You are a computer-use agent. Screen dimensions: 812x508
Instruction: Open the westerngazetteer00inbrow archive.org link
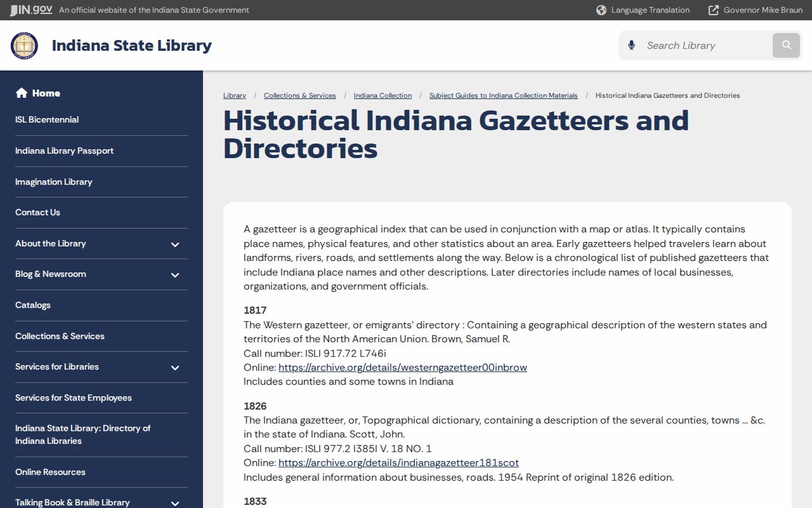click(403, 367)
